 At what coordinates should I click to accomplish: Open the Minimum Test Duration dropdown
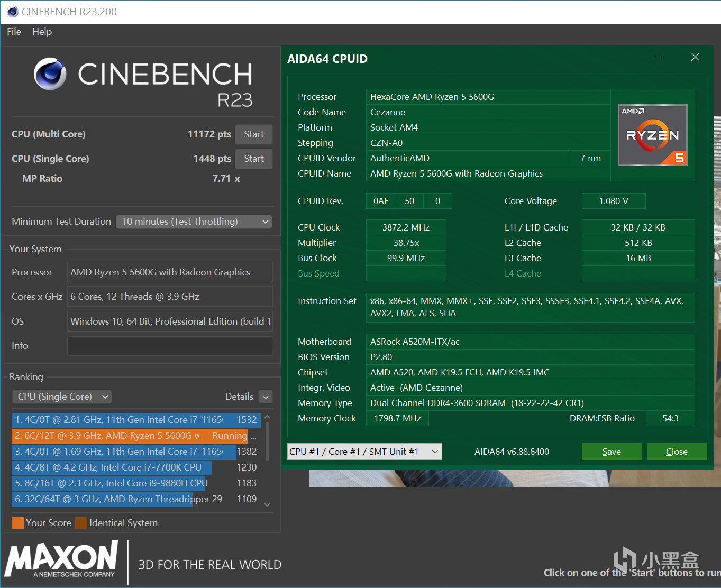[x=194, y=222]
